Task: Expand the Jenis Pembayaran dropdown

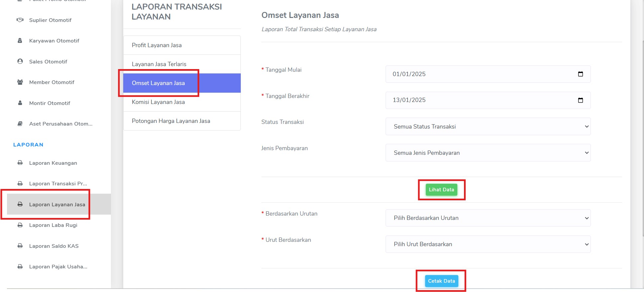Action: coord(488,153)
